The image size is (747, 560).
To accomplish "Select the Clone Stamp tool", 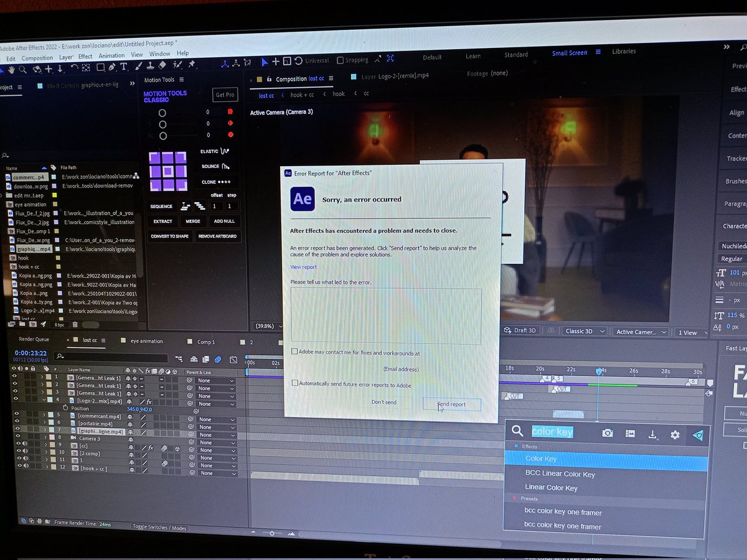I will tap(150, 65).
